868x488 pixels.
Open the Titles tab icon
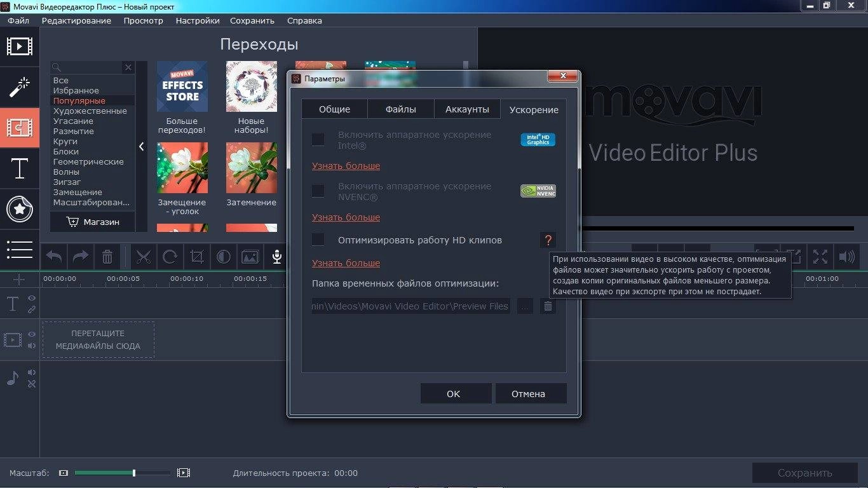[20, 168]
